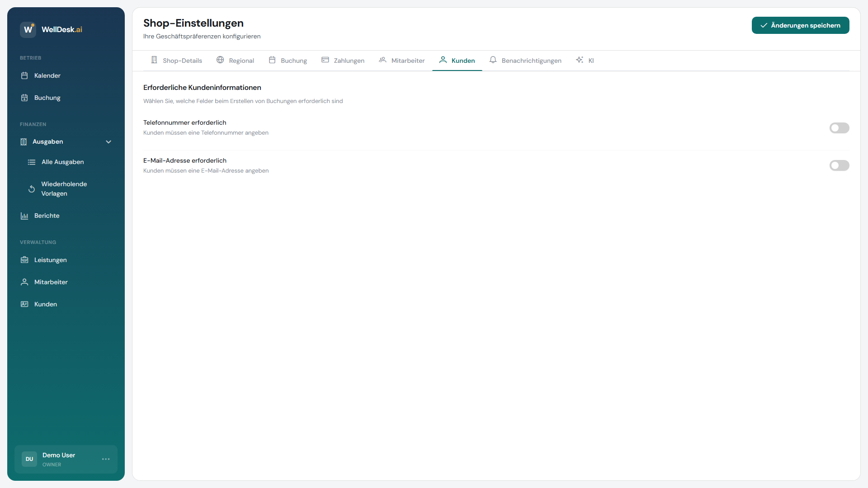
Task: Turn on E-Mail-Adresse erforderlich
Action: pyautogui.click(x=839, y=165)
